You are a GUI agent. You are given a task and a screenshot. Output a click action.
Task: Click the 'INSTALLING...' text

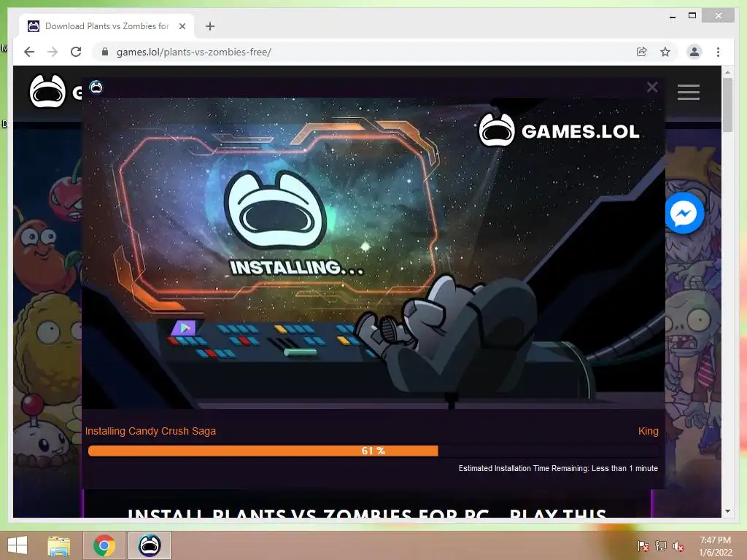click(296, 268)
